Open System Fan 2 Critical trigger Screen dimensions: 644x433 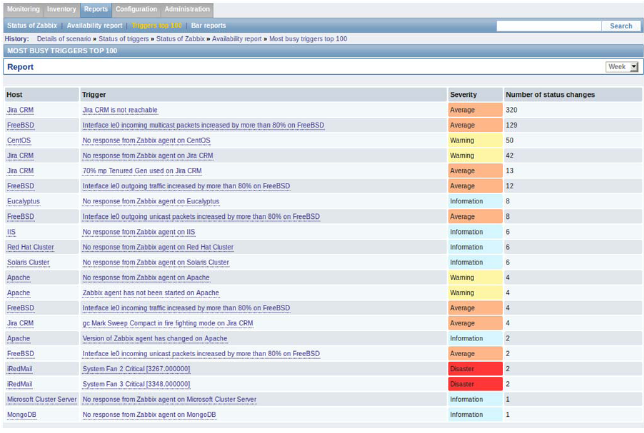[136, 369]
